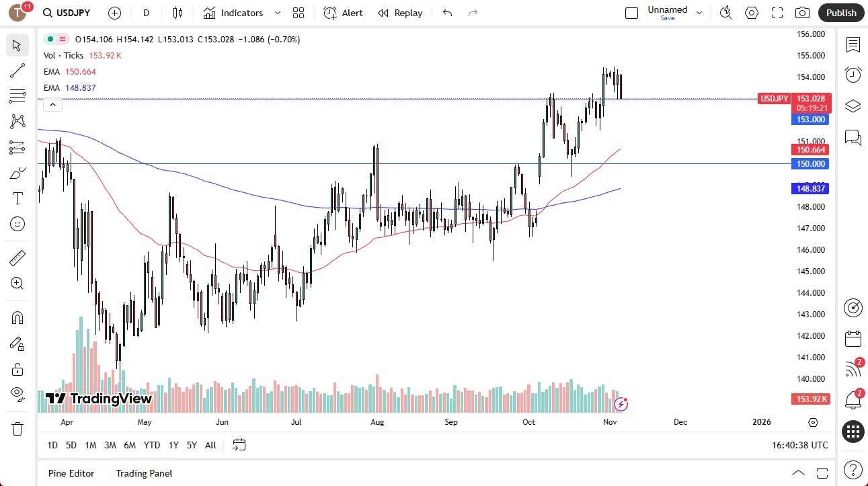
Task: Take a chart snapshot with the camera icon
Action: pyautogui.click(x=802, y=12)
